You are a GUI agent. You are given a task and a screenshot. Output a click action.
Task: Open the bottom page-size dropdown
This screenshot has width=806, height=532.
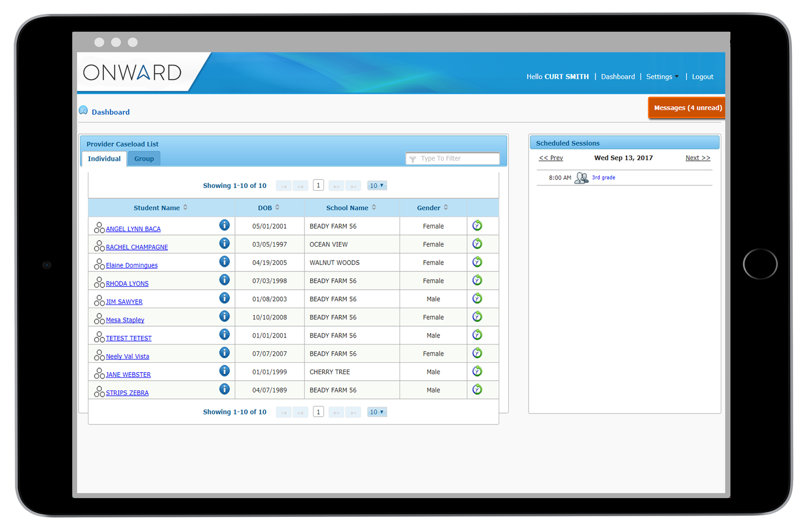pyautogui.click(x=377, y=412)
